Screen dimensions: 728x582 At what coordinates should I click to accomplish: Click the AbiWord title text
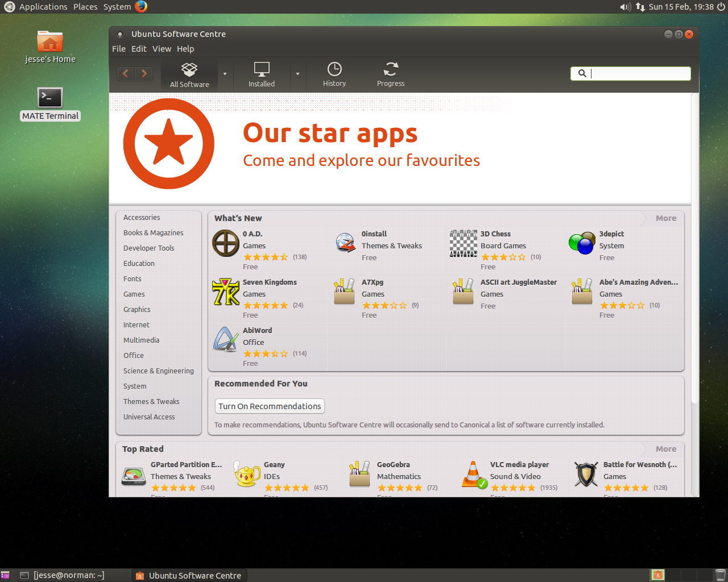(x=257, y=331)
